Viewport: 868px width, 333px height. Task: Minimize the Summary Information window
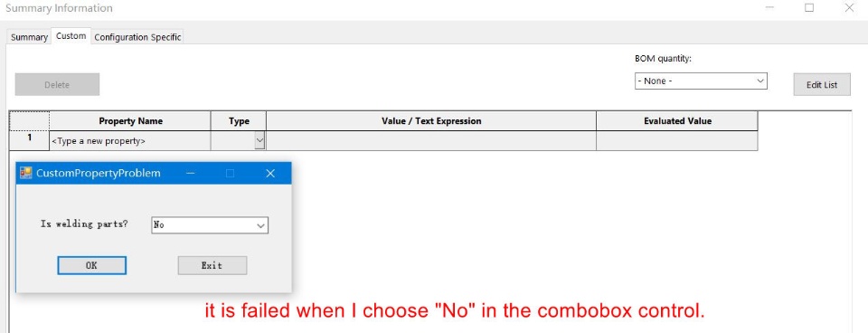(770, 8)
